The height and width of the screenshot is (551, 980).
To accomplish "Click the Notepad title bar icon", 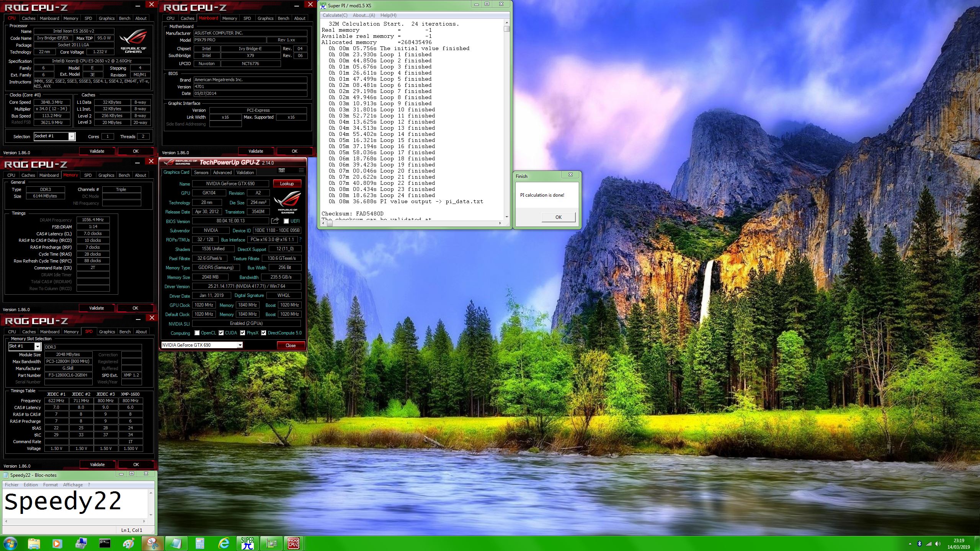I will 5,475.
